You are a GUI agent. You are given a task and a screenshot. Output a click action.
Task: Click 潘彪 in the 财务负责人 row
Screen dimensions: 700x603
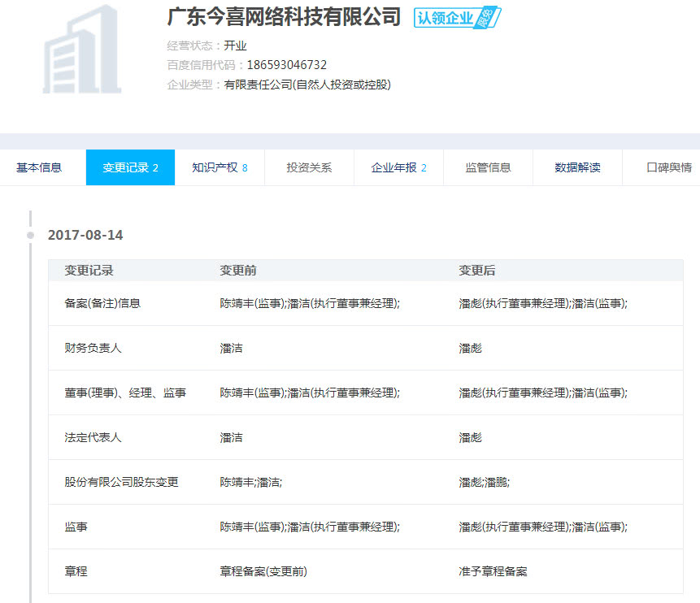click(470, 348)
